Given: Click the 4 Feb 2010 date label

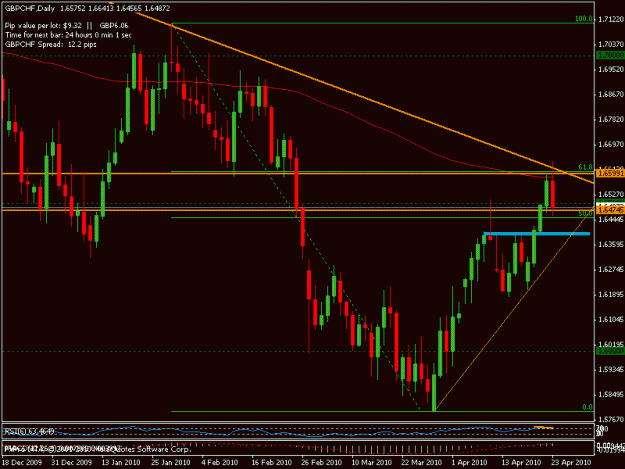Looking at the screenshot, I should [220, 462].
